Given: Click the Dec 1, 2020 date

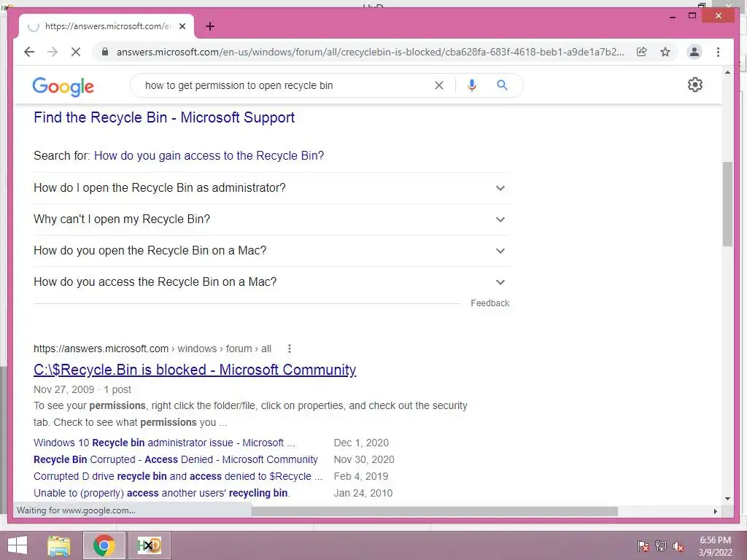Looking at the screenshot, I should tap(362, 443).
